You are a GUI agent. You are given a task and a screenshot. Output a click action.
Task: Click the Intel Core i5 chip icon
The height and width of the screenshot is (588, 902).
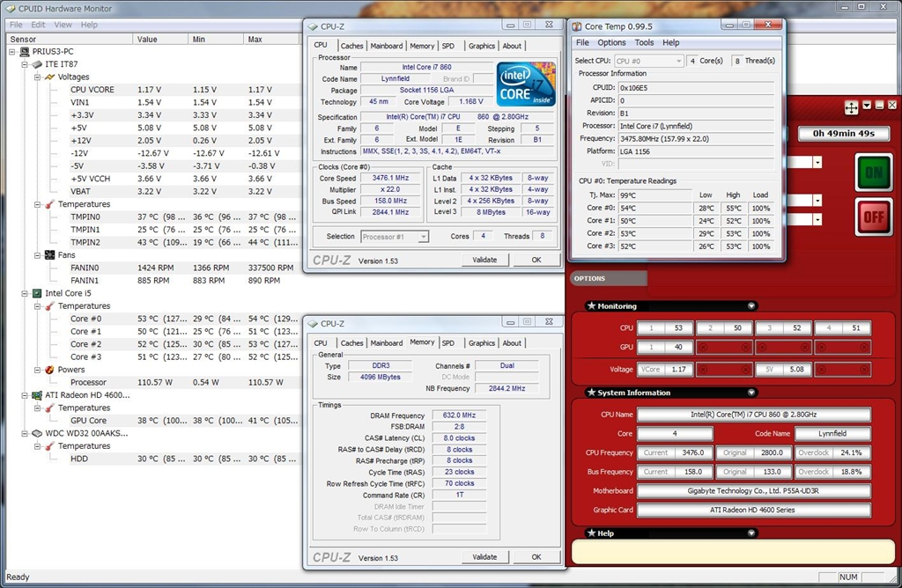pyautogui.click(x=36, y=293)
